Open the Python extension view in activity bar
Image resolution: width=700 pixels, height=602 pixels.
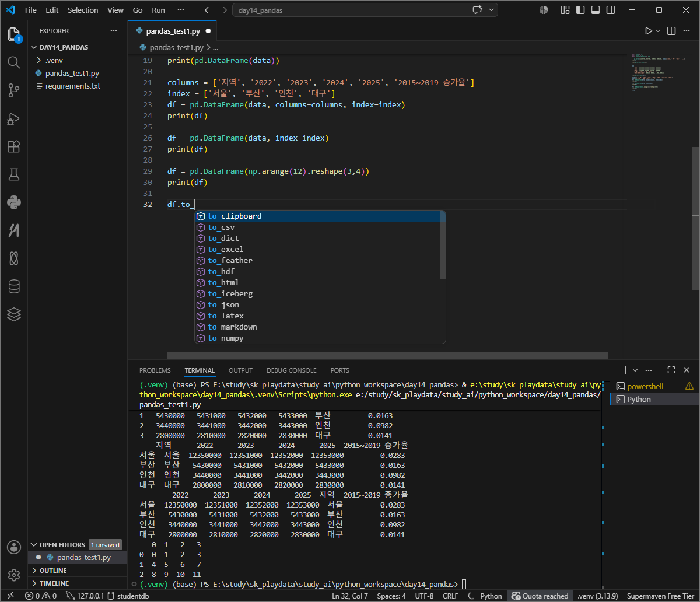tap(14, 202)
